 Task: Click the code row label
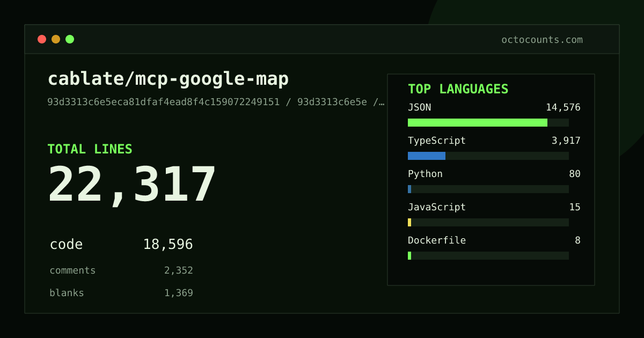66,245
